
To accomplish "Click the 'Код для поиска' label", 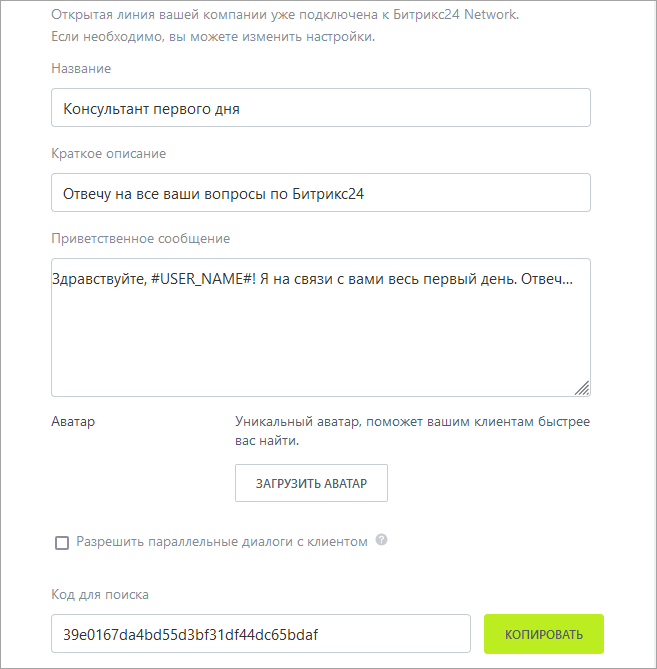I will (100, 594).
